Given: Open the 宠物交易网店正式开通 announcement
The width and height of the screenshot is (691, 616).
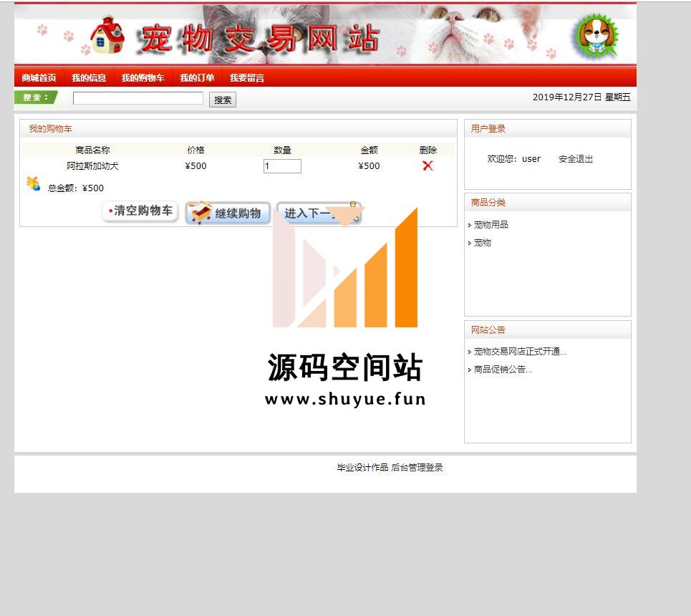Looking at the screenshot, I should coord(520,352).
